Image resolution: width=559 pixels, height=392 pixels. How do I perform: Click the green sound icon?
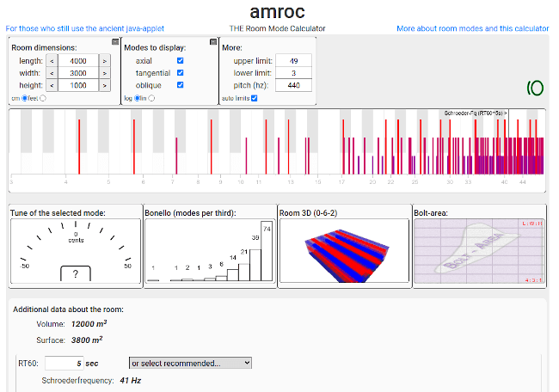click(534, 87)
